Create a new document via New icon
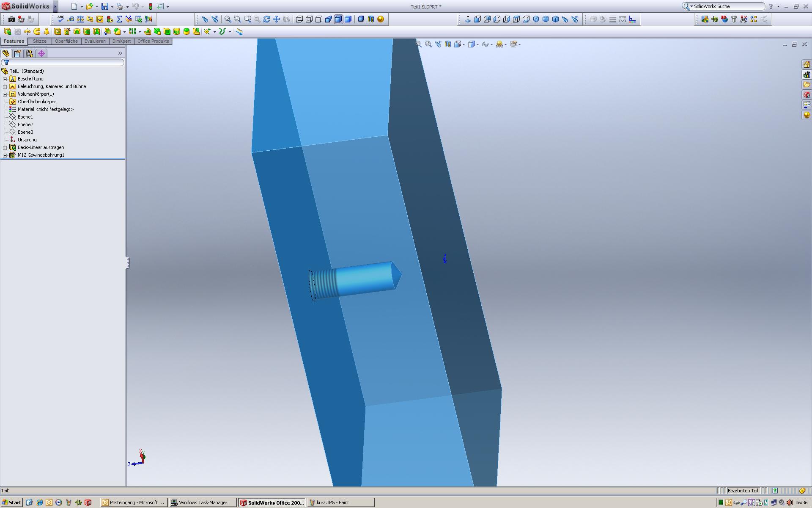This screenshot has height=508, width=812. pos(74,6)
